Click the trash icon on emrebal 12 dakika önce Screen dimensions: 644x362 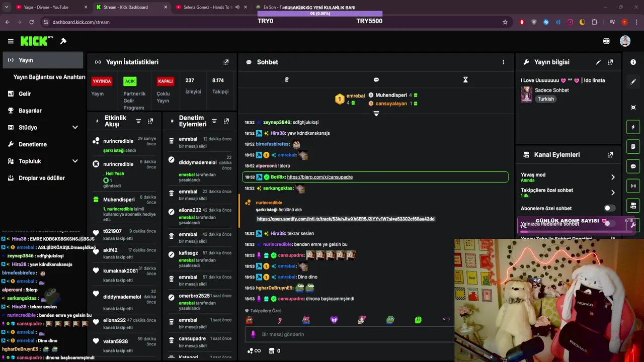pos(171,140)
